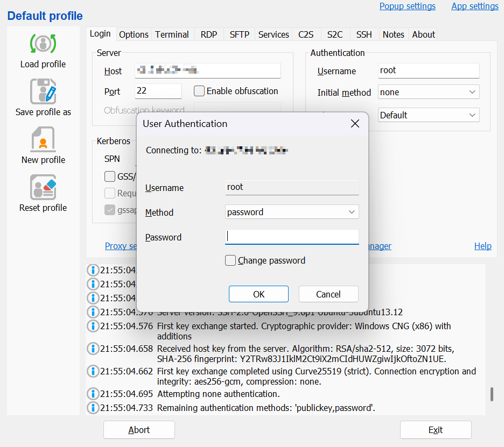Click info icon for 21:55:04.662 log entry
The height and width of the screenshot is (447, 504).
[93, 371]
